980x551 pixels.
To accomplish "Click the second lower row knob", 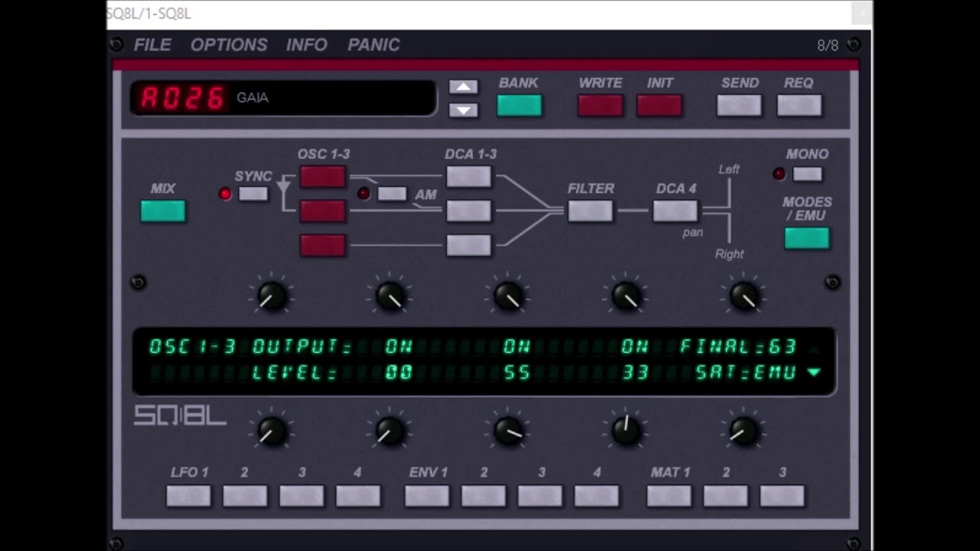I will point(389,432).
